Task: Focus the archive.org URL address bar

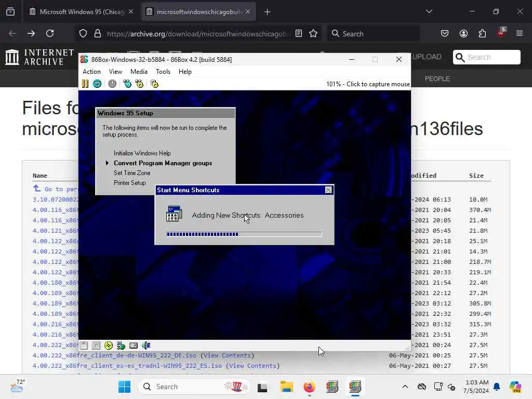Action: pyautogui.click(x=198, y=34)
